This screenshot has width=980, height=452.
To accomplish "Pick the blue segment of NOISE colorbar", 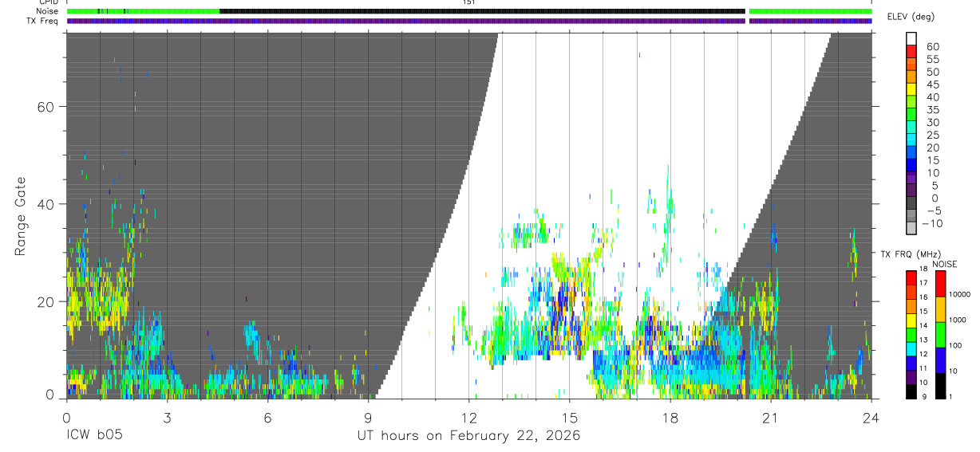I will tap(941, 360).
